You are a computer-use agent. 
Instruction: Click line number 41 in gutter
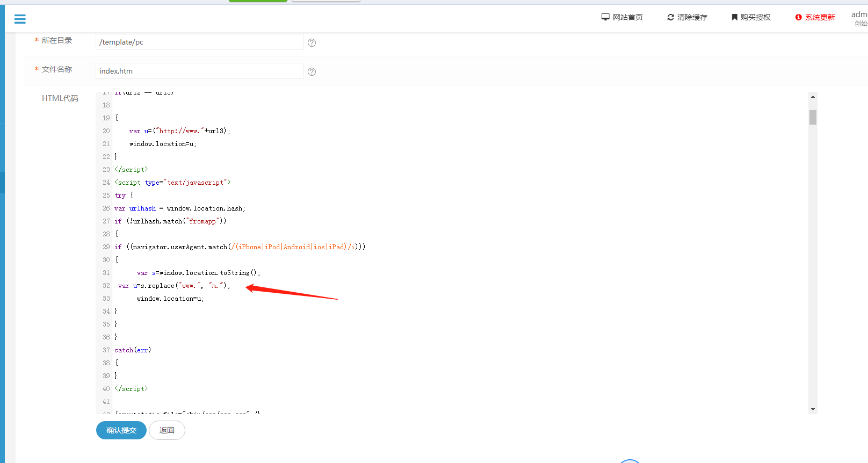pos(106,402)
